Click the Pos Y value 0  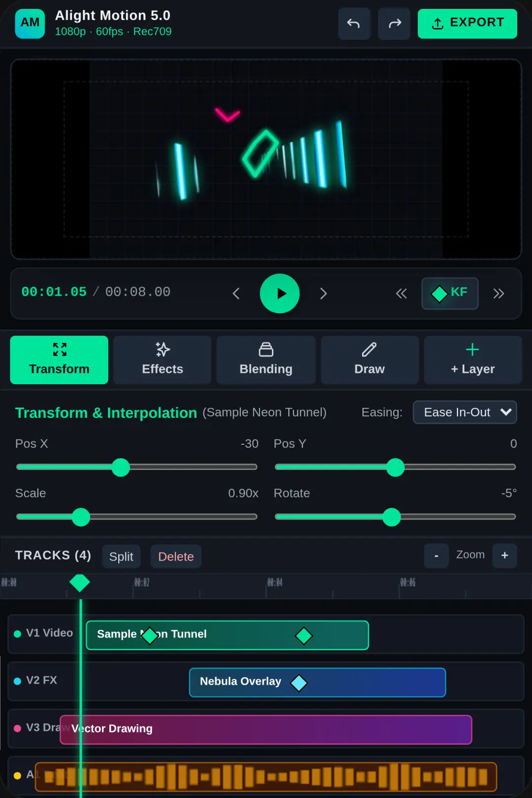(514, 444)
